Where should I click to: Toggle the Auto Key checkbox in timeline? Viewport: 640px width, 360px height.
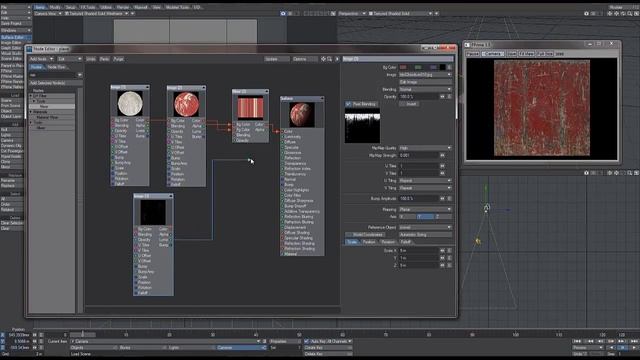pos(307,341)
